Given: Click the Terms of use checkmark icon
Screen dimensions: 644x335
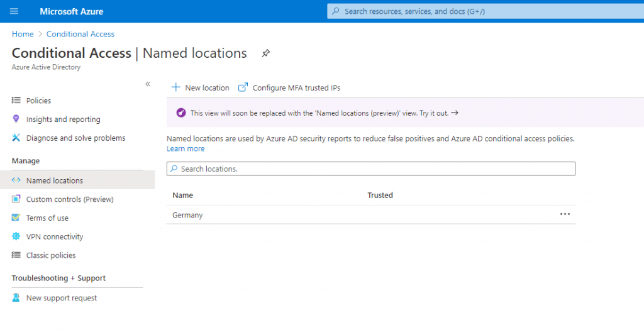Looking at the screenshot, I should point(16,217).
